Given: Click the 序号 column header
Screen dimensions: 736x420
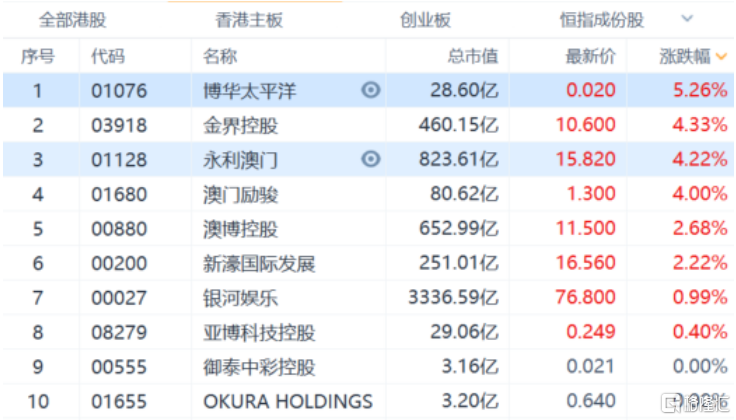Looking at the screenshot, I should click(x=38, y=56).
